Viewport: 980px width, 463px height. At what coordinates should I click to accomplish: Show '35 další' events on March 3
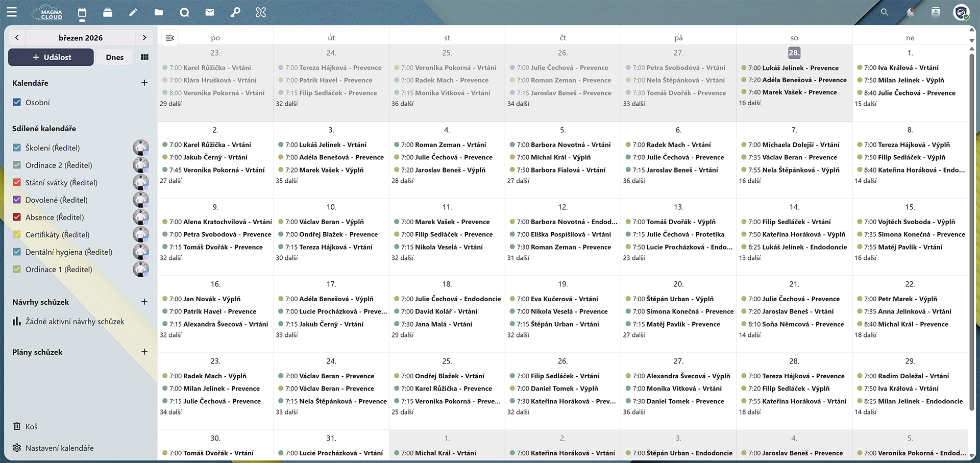[x=287, y=181]
